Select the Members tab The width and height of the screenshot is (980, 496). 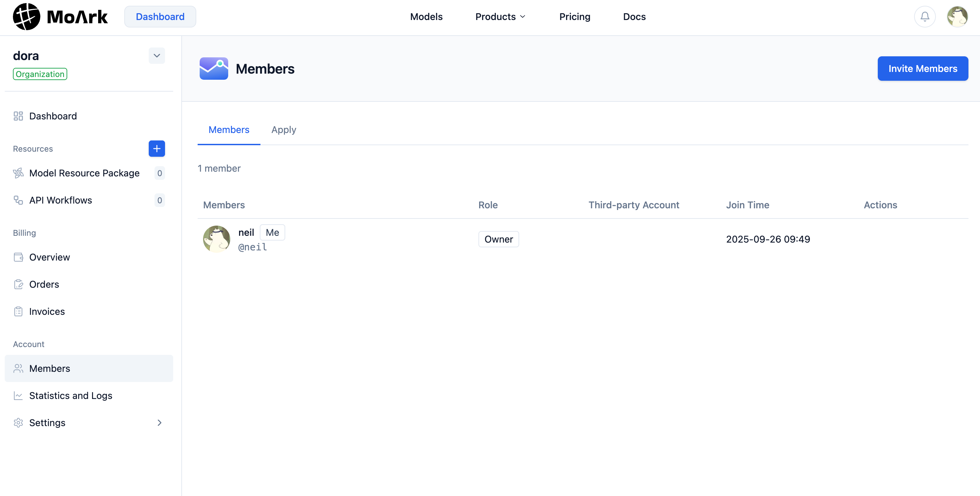point(229,130)
